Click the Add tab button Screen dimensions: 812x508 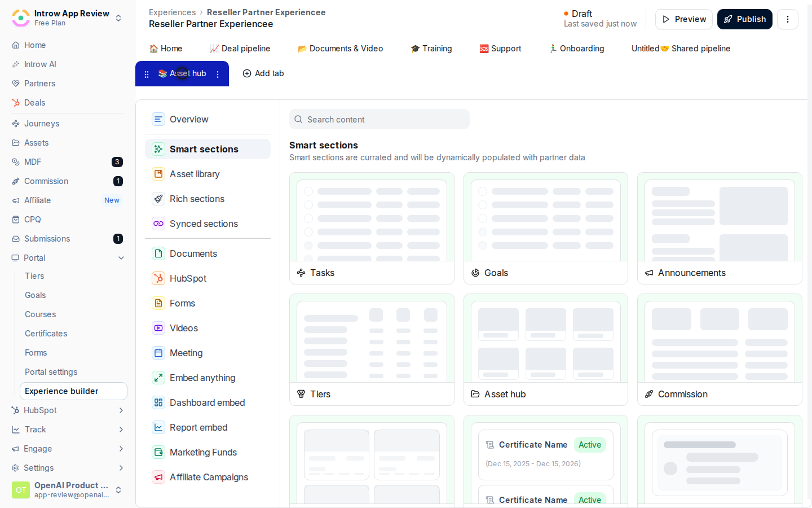pos(263,73)
